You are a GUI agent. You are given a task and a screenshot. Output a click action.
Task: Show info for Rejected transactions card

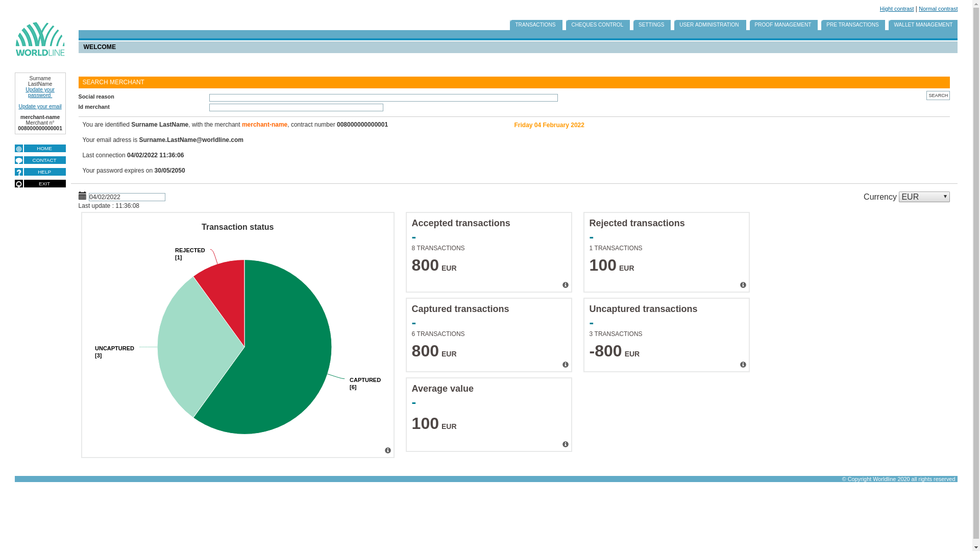coord(743,285)
